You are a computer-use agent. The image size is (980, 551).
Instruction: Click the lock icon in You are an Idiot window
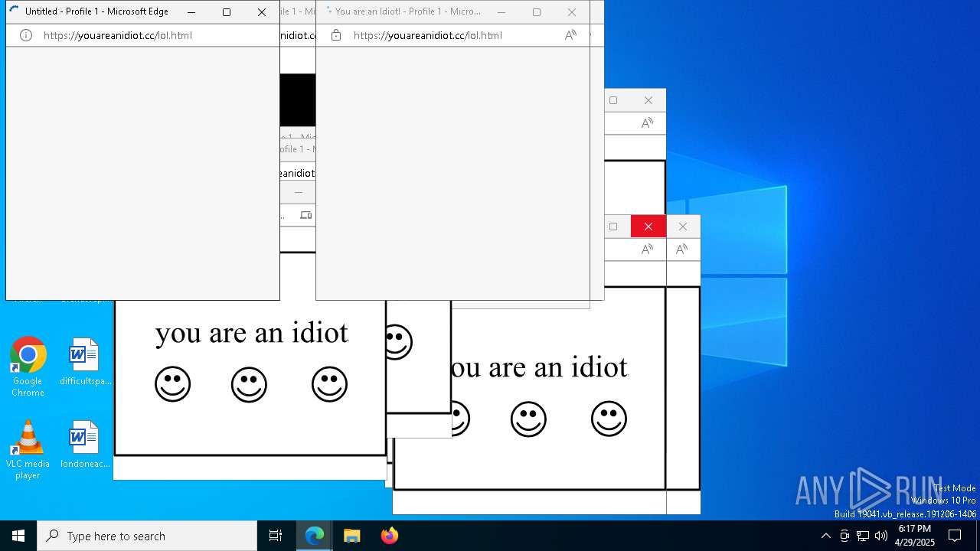click(335, 35)
